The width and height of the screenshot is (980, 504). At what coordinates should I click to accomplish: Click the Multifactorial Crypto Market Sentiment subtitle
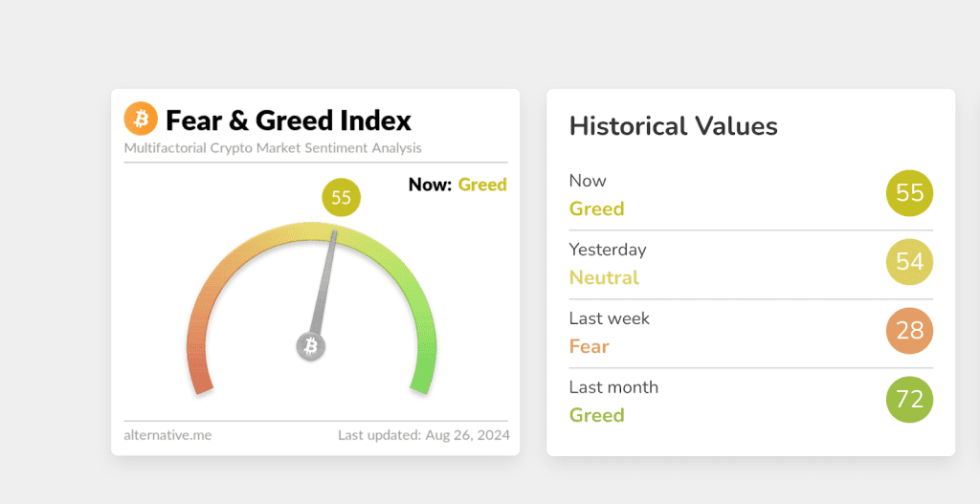(x=273, y=148)
